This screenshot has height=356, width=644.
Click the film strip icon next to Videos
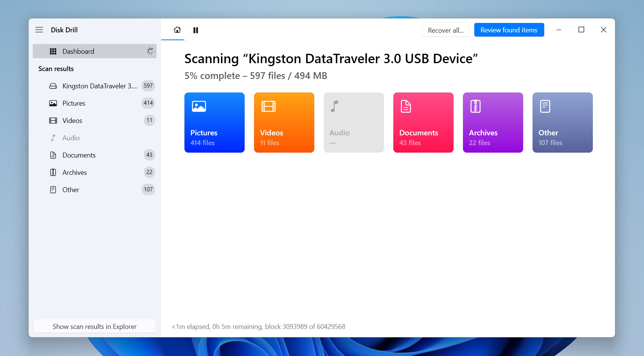point(53,121)
